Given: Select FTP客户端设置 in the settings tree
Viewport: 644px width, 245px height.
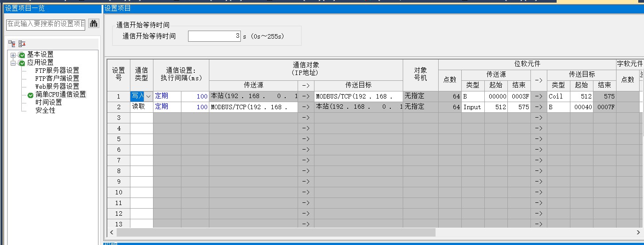Looking at the screenshot, I should pos(57,79).
